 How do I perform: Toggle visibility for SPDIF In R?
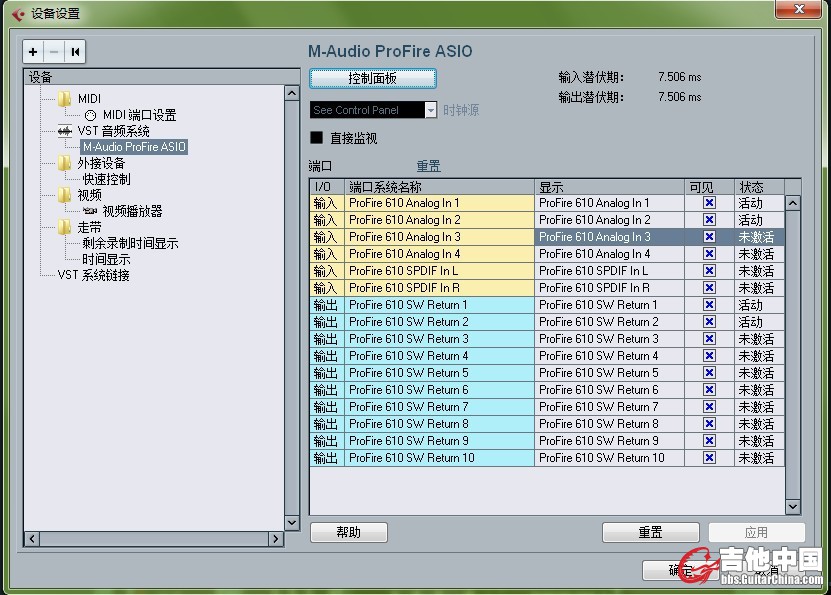click(x=709, y=288)
